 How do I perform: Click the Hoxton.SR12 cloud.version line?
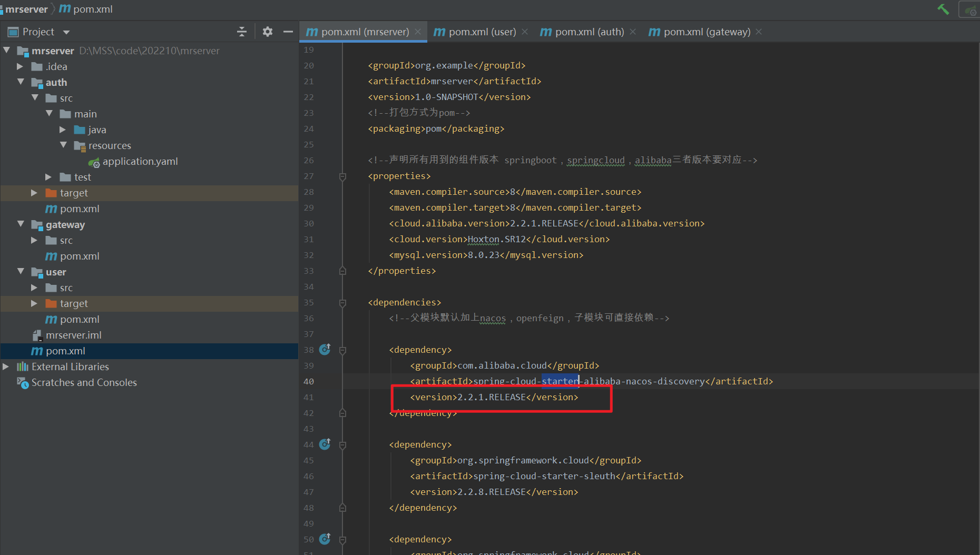coord(499,239)
